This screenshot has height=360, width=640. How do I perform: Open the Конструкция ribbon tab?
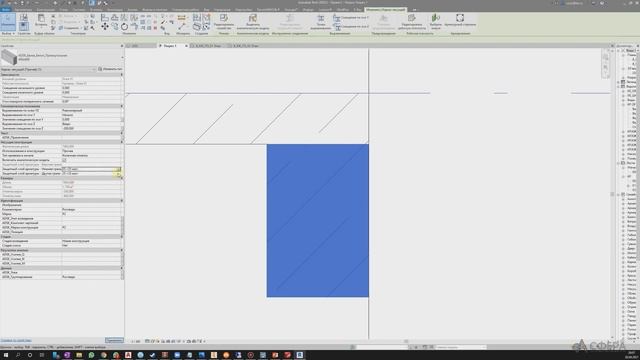pyautogui.click(x=45, y=9)
